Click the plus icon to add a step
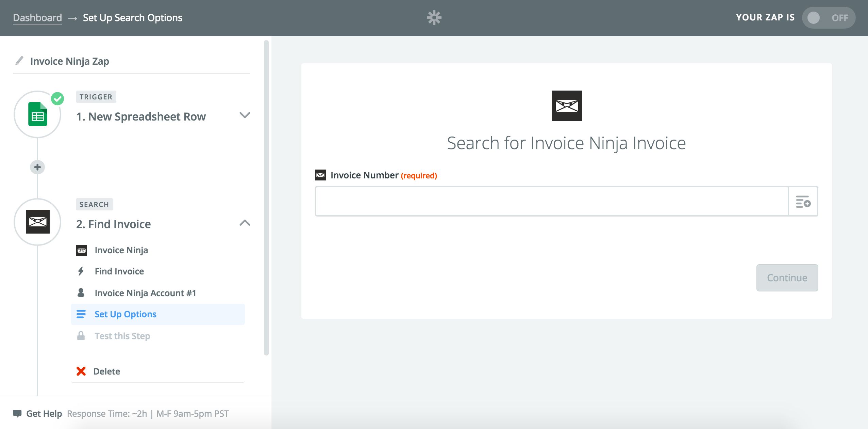Viewport: 868px width, 429px height. tap(37, 167)
